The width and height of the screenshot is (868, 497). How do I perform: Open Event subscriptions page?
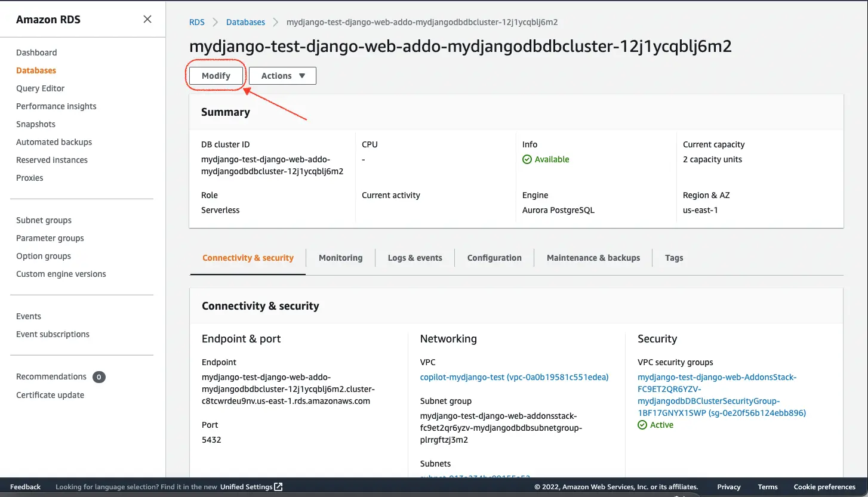pos(53,334)
